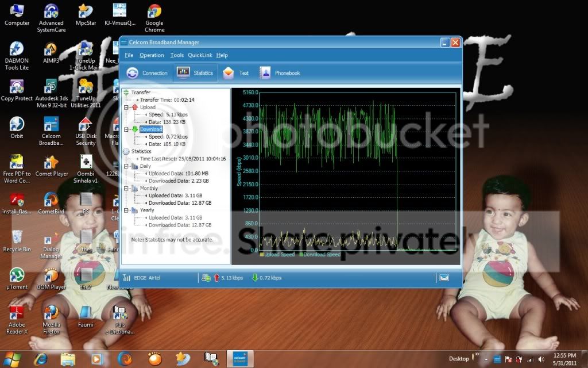Open the Operation menu
The width and height of the screenshot is (588, 368).
[x=152, y=55]
